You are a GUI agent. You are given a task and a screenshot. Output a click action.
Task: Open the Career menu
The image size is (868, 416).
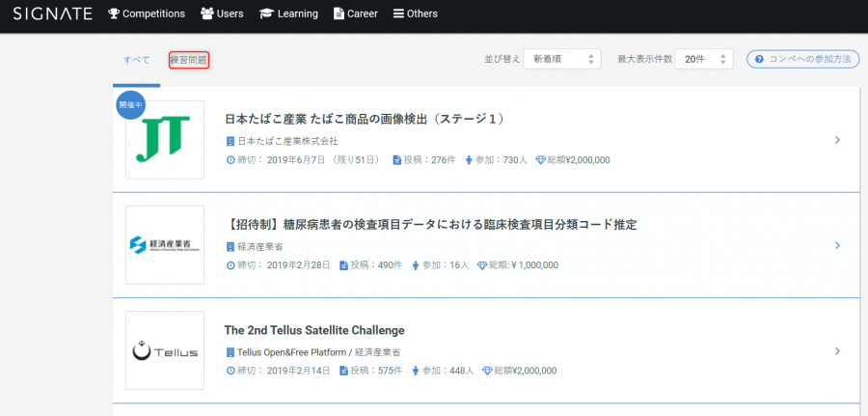point(355,14)
